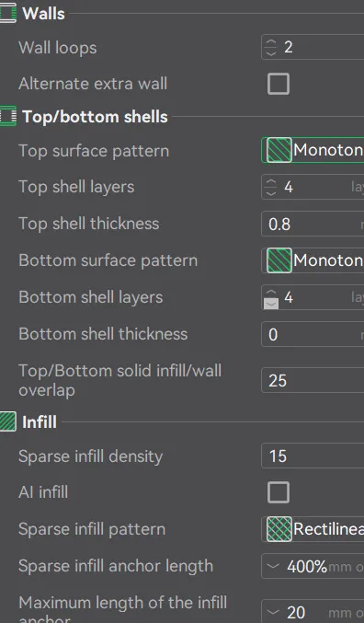Click the Top/bottom shells section icon

pos(8,116)
